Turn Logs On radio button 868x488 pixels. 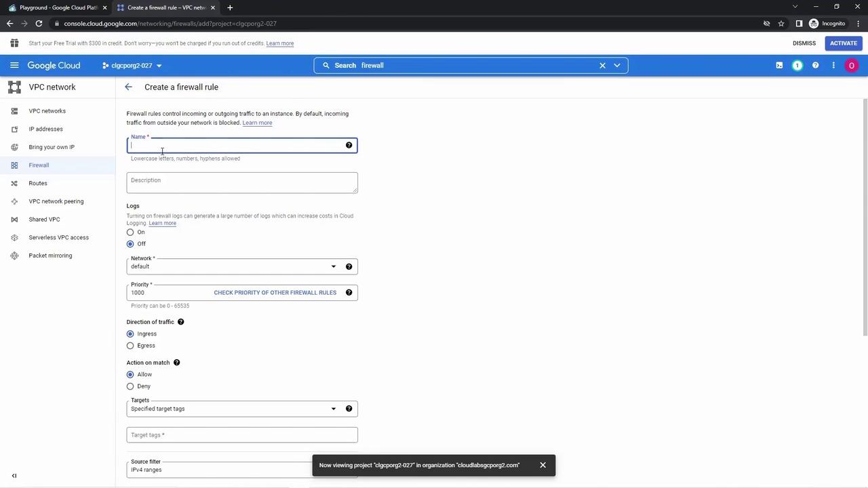[130, 232]
